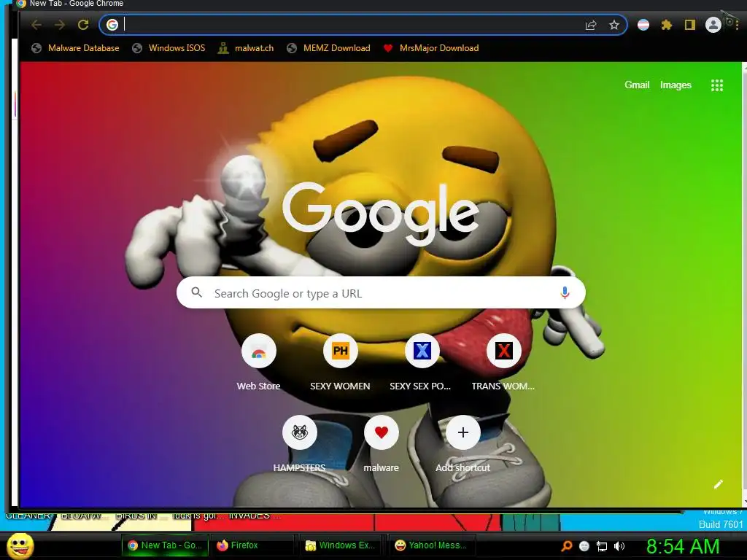Click the Share this page icon
The height and width of the screenshot is (560, 747).
[x=591, y=26]
